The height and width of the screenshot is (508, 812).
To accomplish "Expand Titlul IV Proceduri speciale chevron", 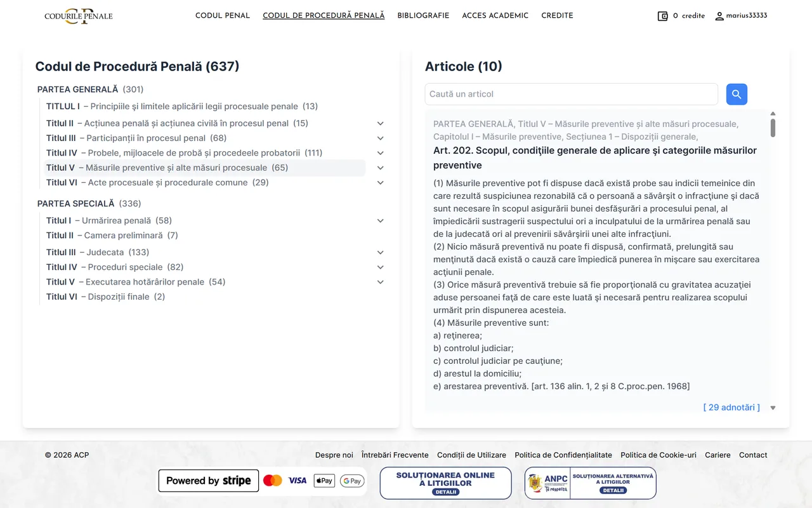I will point(381,267).
